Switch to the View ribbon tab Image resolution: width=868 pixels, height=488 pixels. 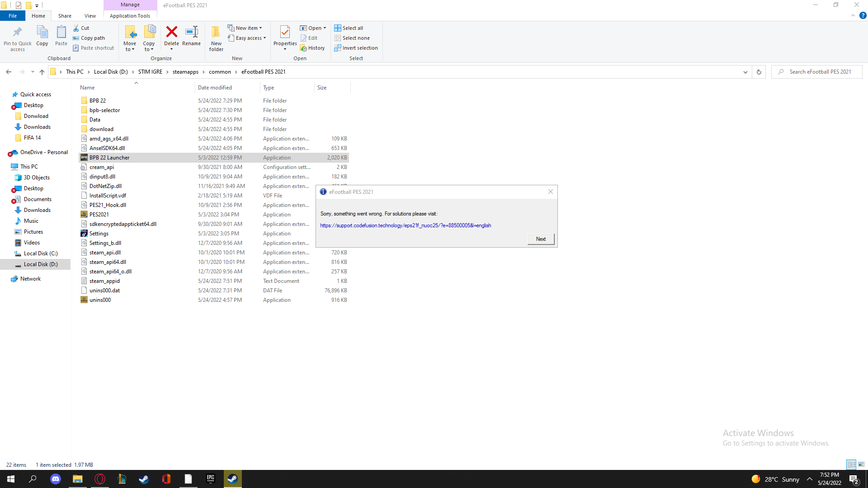(90, 16)
